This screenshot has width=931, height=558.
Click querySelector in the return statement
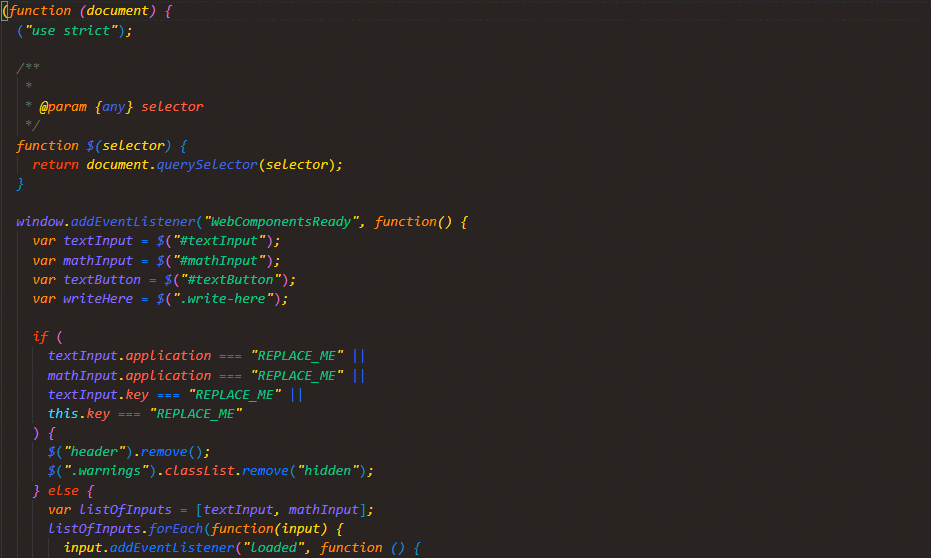207,165
